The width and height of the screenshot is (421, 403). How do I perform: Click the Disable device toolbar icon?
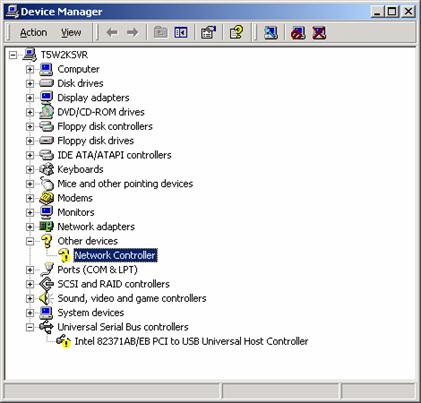click(298, 33)
